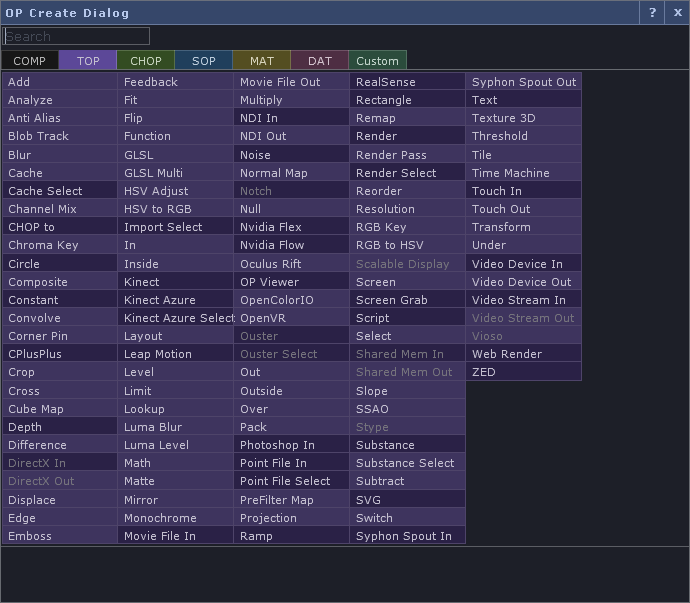This screenshot has width=690, height=603.
Task: Pick the HSV Adjust operator
Action: pos(176,191)
